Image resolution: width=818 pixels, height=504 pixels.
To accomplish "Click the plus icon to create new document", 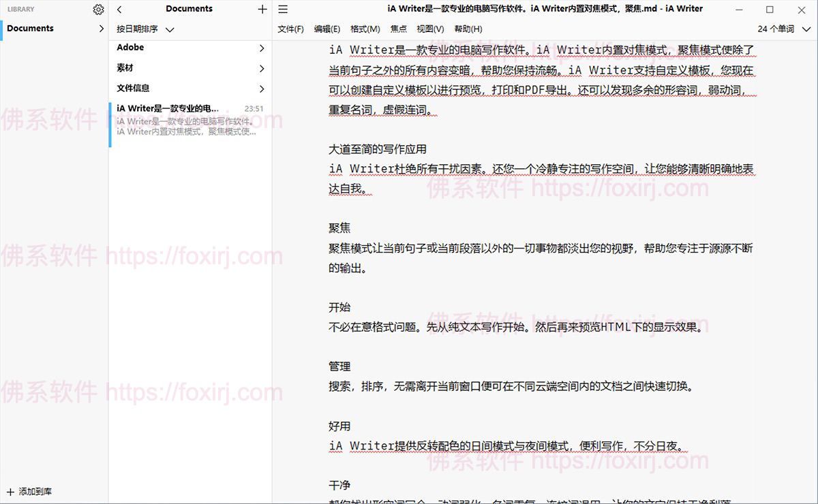I will [x=262, y=10].
